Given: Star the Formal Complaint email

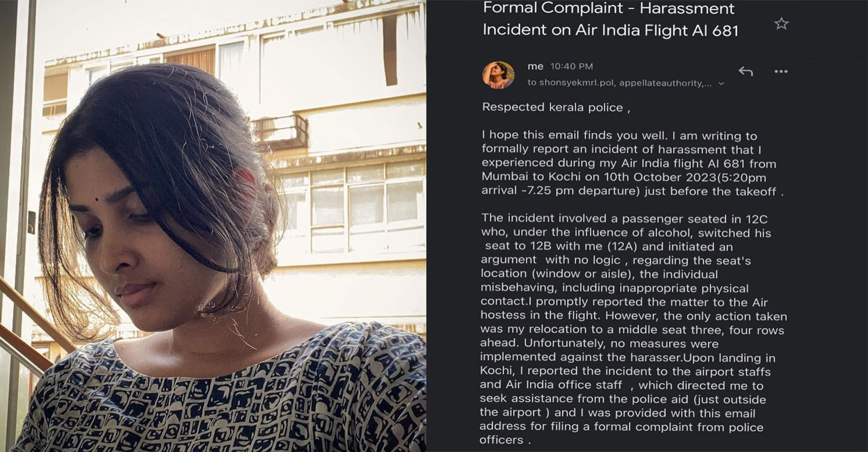Looking at the screenshot, I should pyautogui.click(x=781, y=24).
